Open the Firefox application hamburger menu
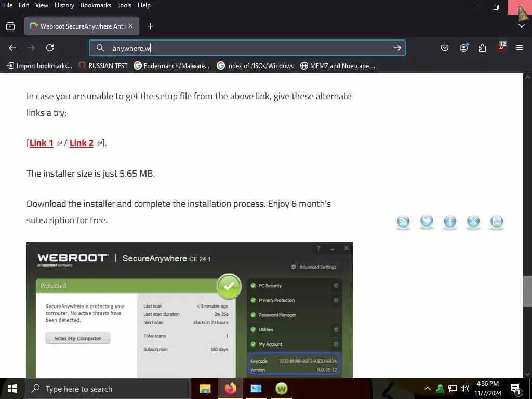 pos(520,48)
